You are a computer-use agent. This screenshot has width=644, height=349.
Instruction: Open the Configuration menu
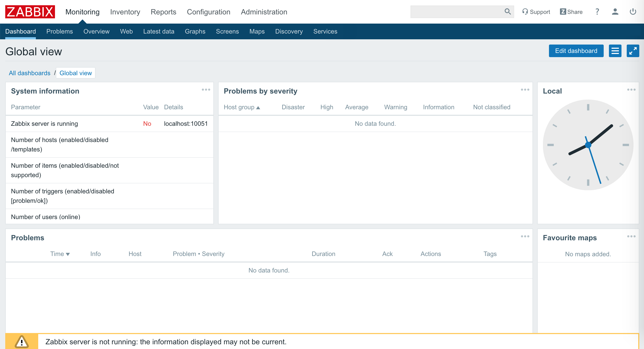(209, 12)
